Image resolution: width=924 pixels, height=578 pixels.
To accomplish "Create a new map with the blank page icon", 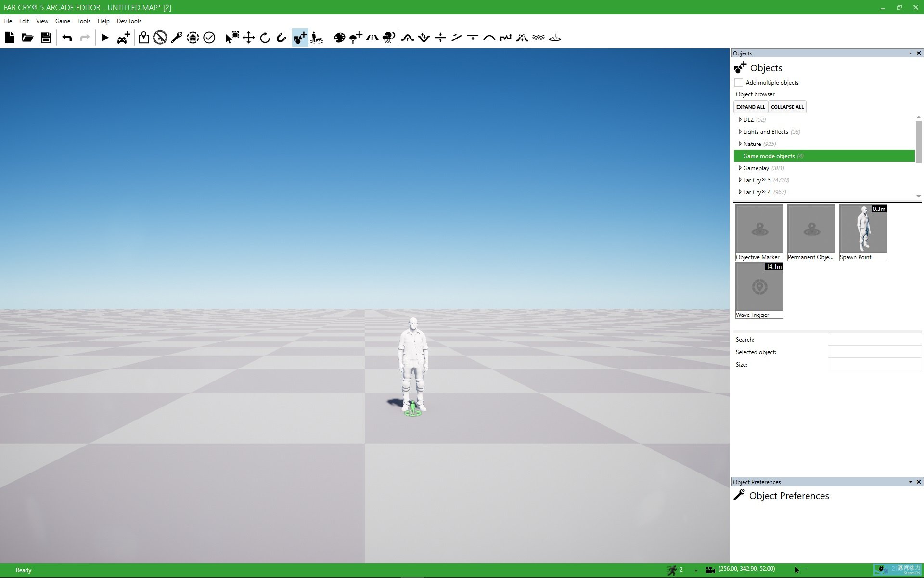I will [10, 38].
